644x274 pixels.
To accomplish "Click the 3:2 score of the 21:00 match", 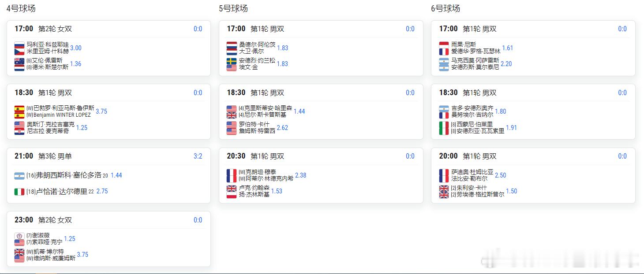I will tap(198, 156).
